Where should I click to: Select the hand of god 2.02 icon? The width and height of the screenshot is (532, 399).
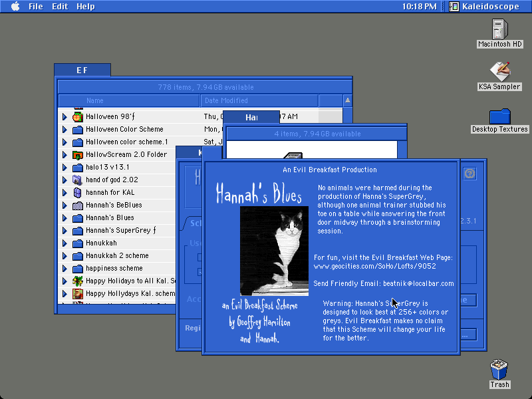pyautogui.click(x=78, y=180)
